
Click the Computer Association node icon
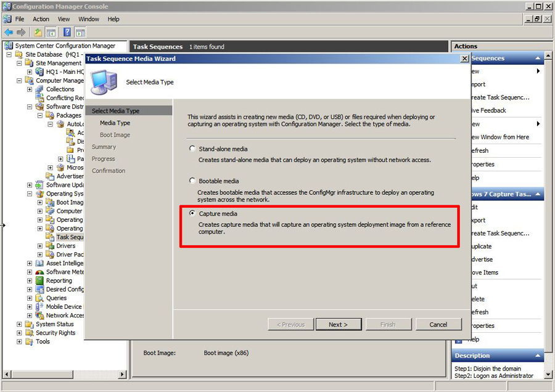point(50,211)
